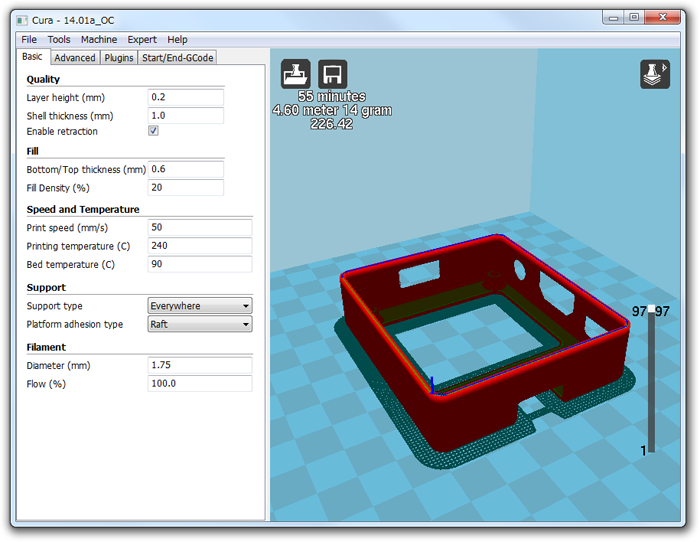Viewport: 700px width, 542px height.
Task: Click the Load model icon
Action: 296,74
